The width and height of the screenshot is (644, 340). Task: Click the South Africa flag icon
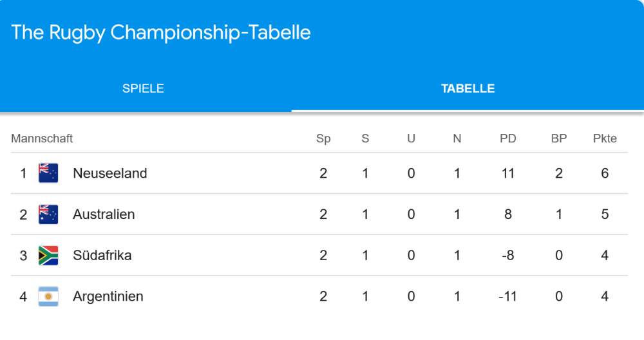[48, 256]
